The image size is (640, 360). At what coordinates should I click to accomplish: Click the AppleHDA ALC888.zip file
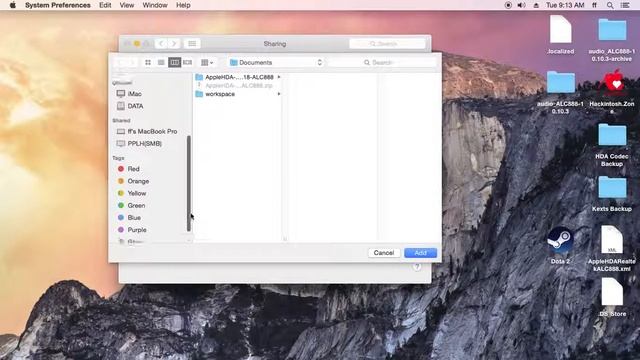238,85
